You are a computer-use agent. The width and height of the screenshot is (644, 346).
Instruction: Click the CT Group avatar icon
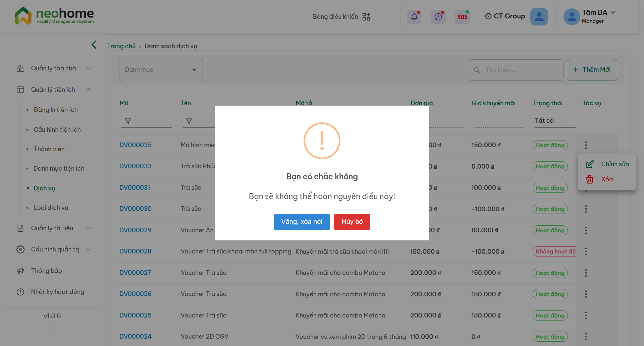(x=539, y=17)
